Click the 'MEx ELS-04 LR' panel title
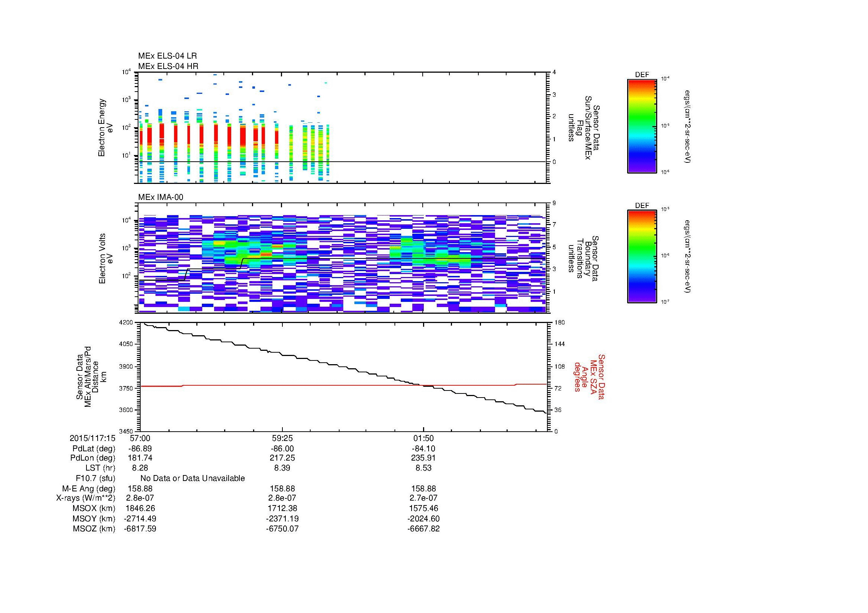This screenshot has width=868, height=613. click(167, 56)
